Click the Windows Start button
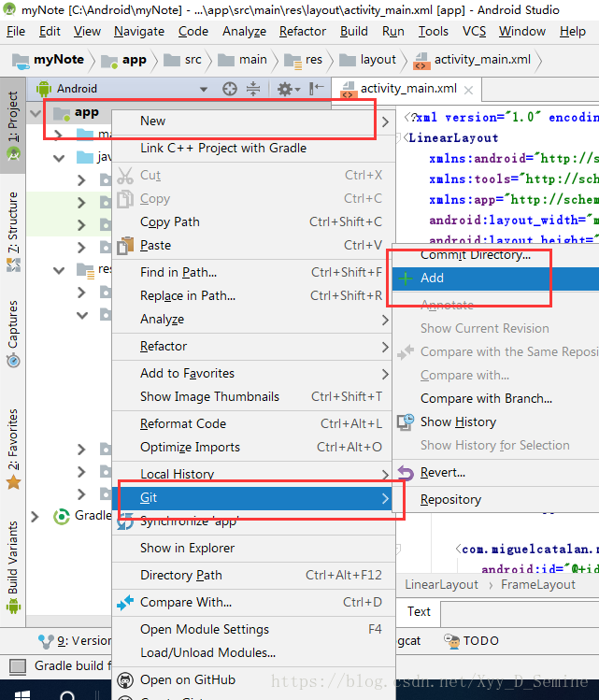This screenshot has width=599, height=700. click(21, 695)
